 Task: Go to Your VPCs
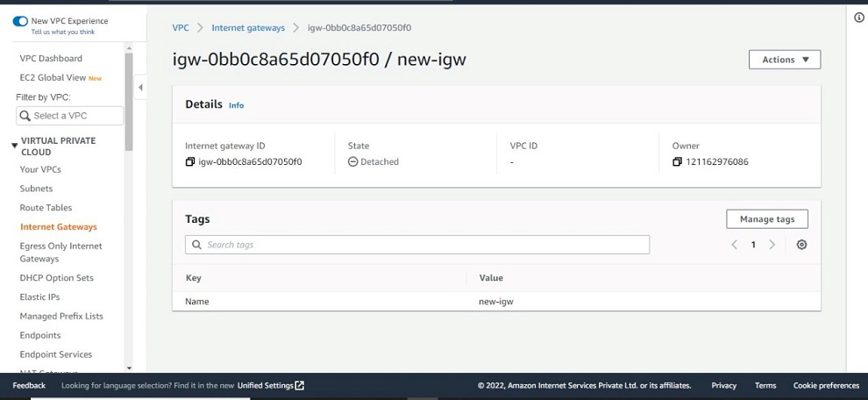click(40, 169)
